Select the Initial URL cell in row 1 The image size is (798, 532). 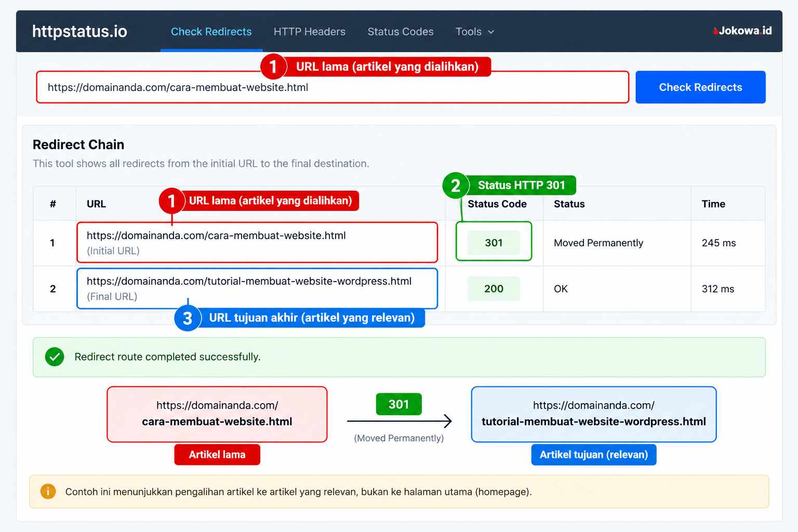coord(257,243)
